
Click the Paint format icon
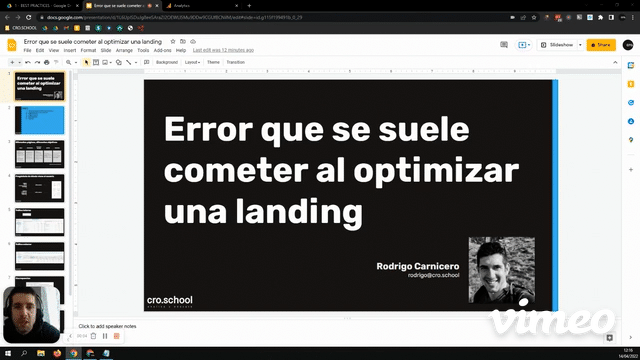(56, 62)
